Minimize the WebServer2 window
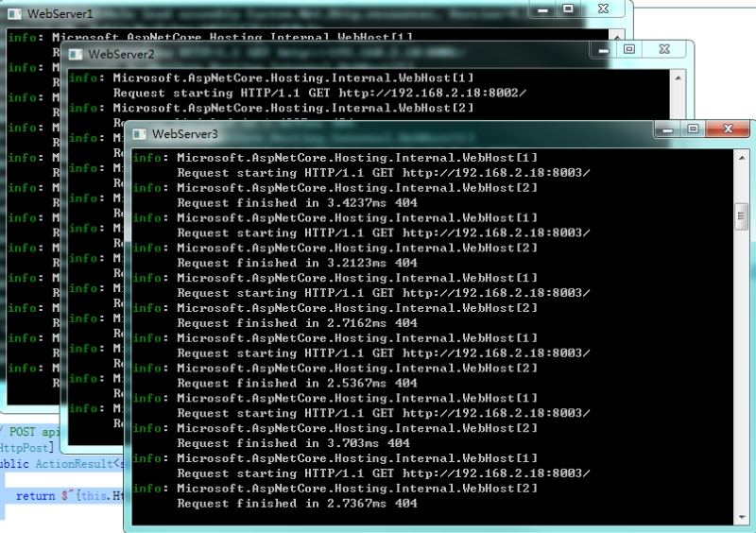This screenshot has width=756, height=533. point(603,50)
